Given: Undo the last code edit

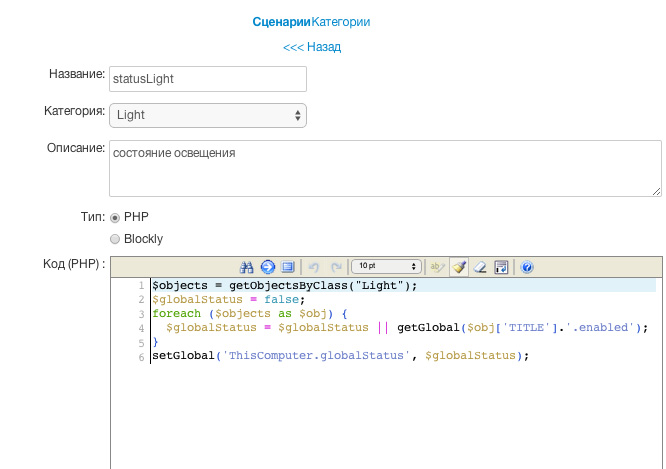Looking at the screenshot, I should (314, 267).
